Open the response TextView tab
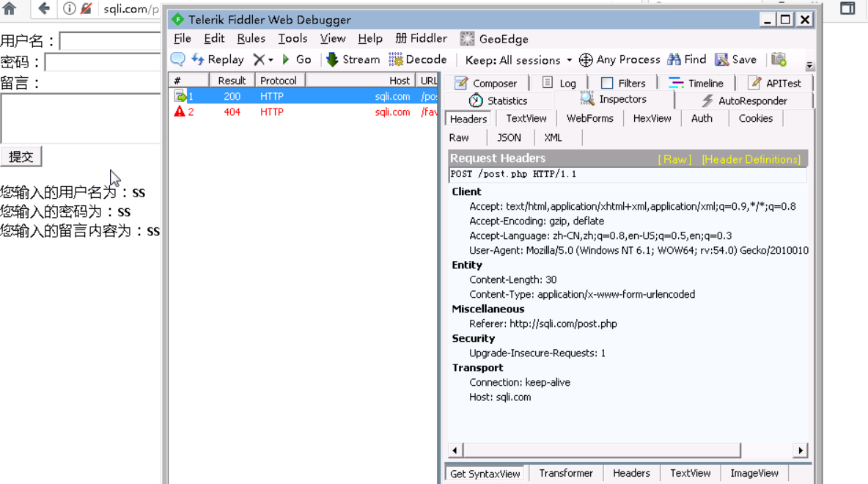The width and height of the screenshot is (868, 484). [x=690, y=474]
